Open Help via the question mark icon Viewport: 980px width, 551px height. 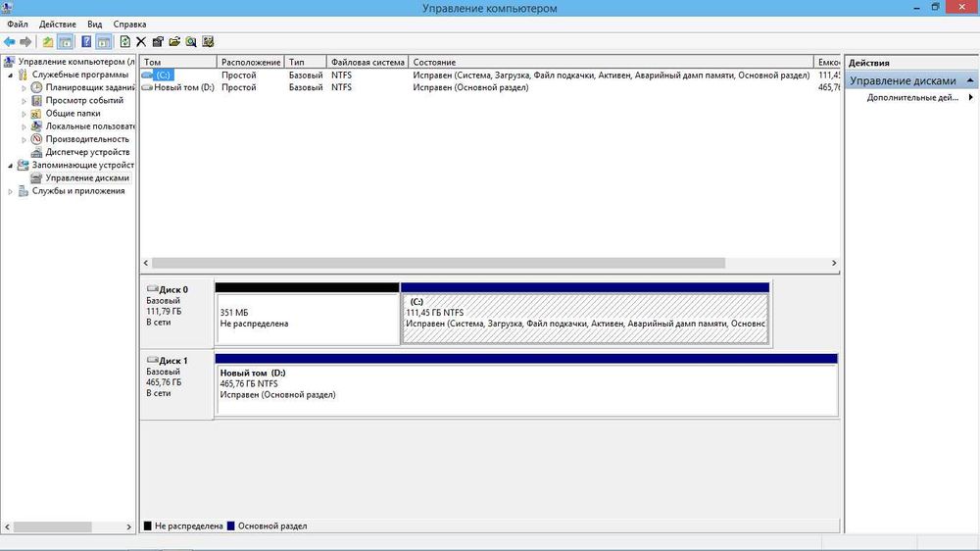click(86, 42)
